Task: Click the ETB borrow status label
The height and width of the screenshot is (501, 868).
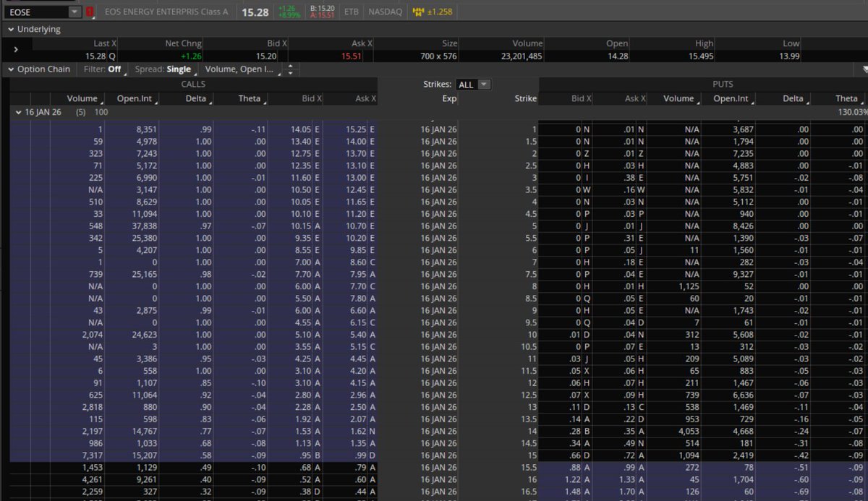Action: [351, 12]
